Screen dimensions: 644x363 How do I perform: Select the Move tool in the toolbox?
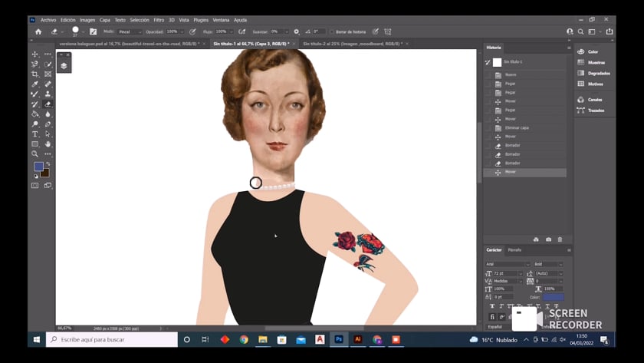click(35, 54)
